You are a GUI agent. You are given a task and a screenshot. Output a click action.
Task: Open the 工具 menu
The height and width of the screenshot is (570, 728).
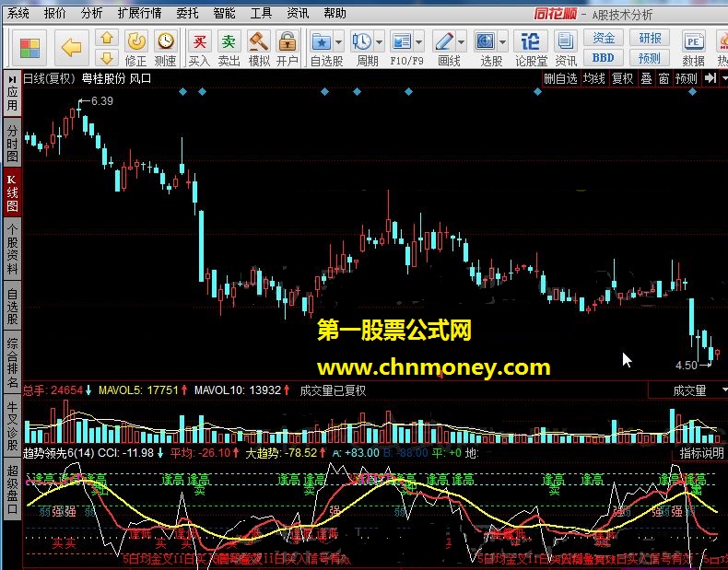click(x=261, y=14)
